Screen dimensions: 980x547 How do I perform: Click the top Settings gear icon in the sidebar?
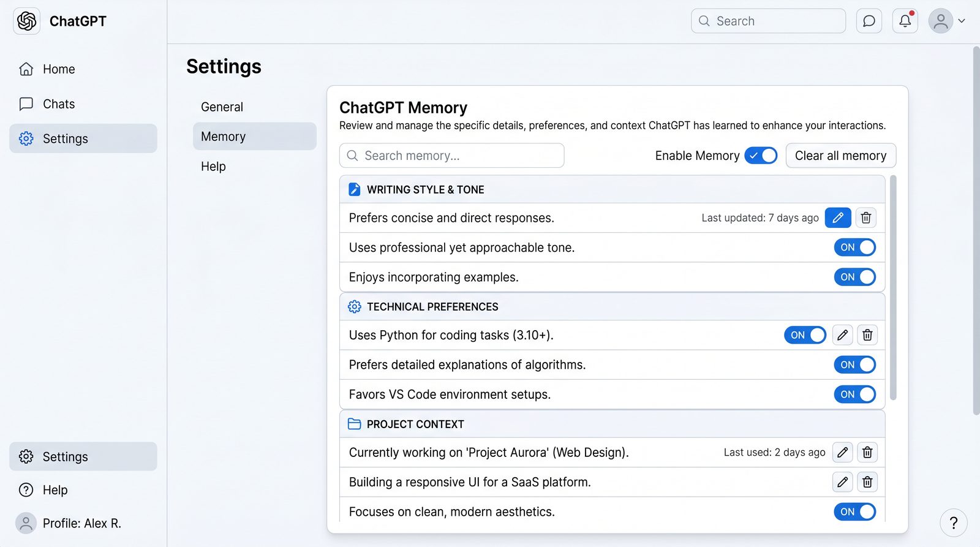point(26,138)
